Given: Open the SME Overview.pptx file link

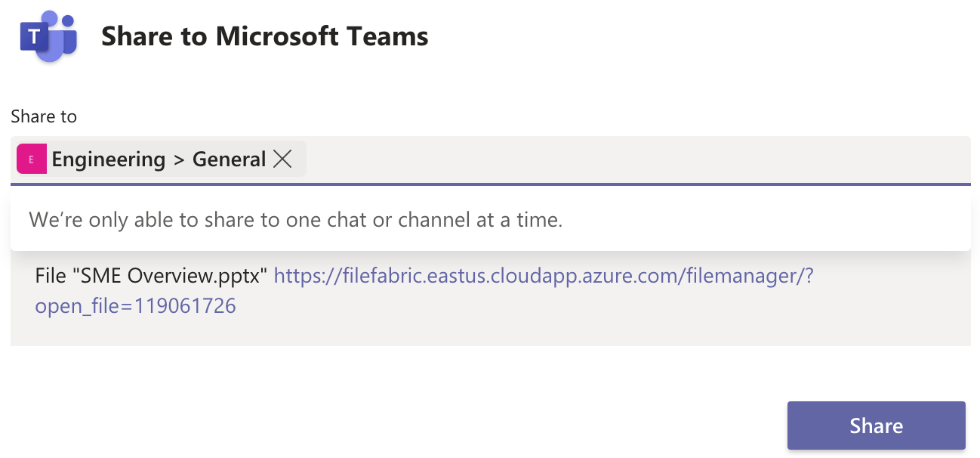Looking at the screenshot, I should click(x=545, y=276).
